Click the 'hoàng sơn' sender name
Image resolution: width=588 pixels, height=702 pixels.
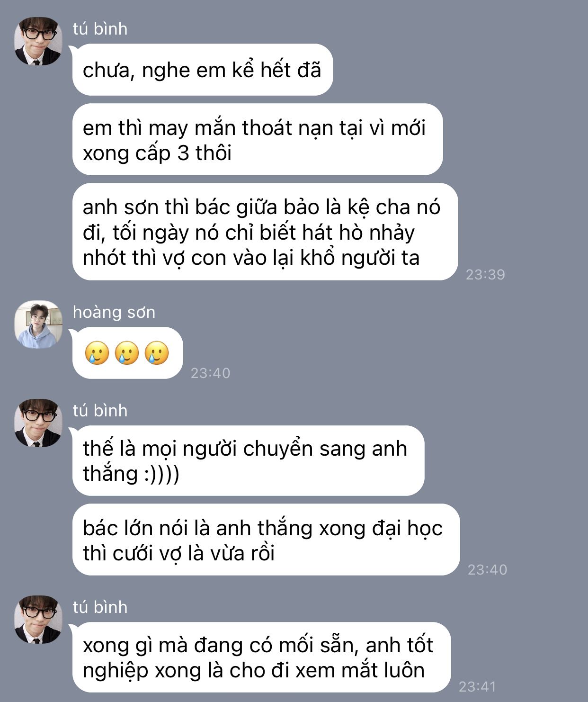114,312
